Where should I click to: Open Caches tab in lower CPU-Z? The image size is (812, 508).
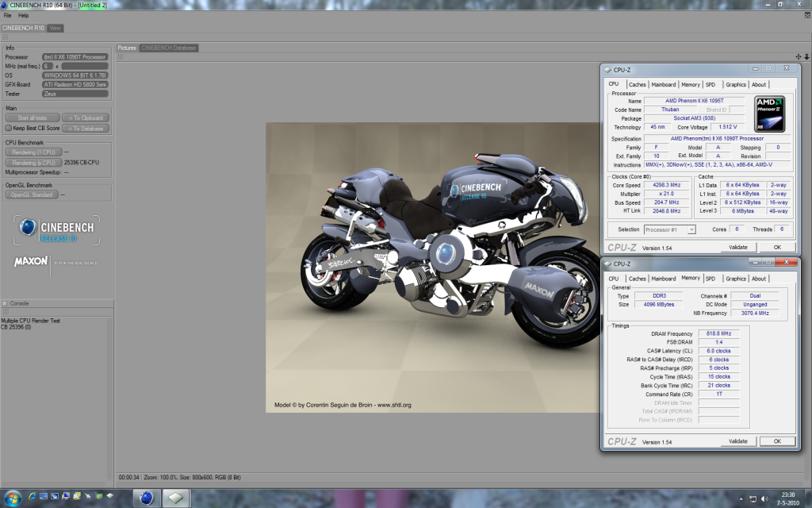pos(637,279)
